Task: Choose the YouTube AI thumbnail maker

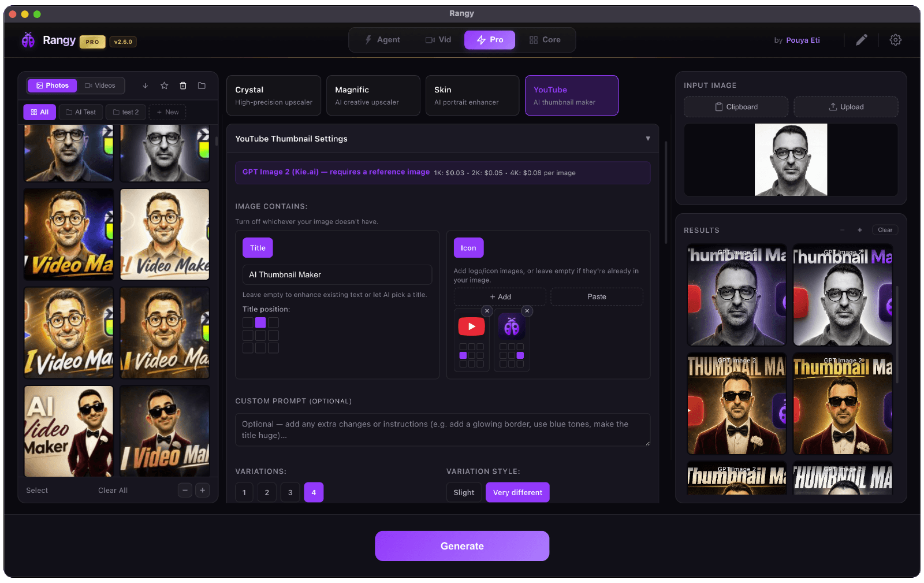Action: [x=572, y=95]
